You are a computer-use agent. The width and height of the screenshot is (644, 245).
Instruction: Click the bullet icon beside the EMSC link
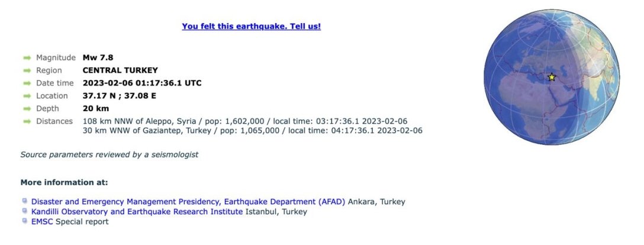[25, 221]
